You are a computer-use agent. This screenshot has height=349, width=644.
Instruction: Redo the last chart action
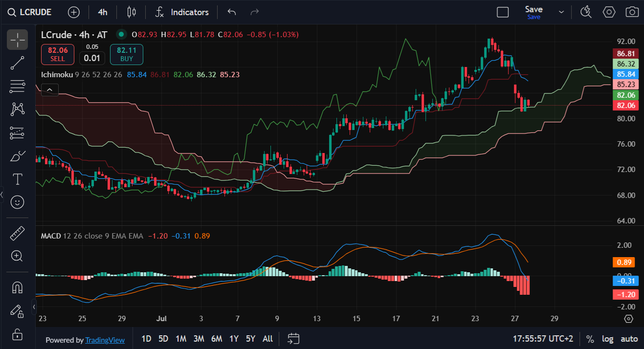[254, 12]
